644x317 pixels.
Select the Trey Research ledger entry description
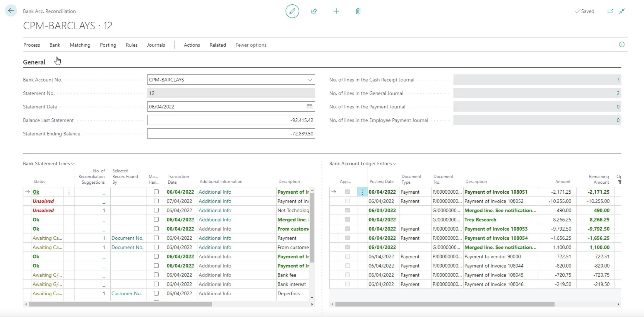[x=480, y=219]
